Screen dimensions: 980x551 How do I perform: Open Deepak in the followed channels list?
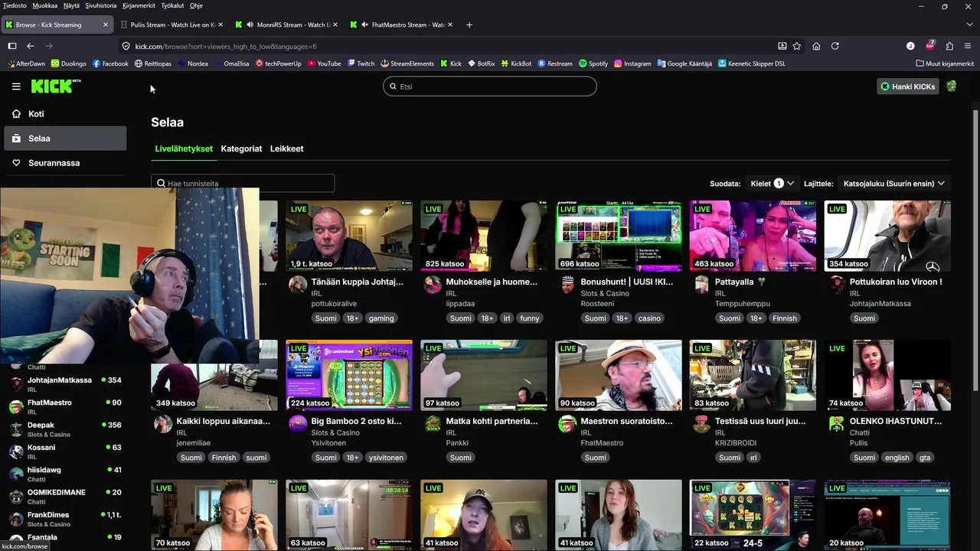point(65,429)
